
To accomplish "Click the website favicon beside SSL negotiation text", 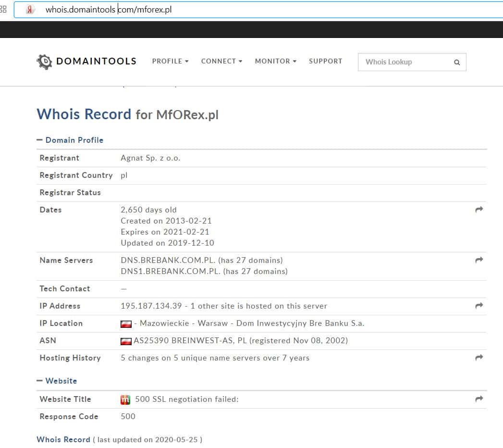I will [125, 399].
